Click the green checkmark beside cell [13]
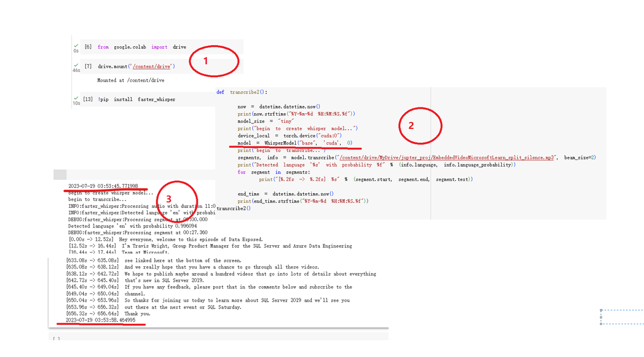This screenshot has width=644, height=357. (76, 98)
